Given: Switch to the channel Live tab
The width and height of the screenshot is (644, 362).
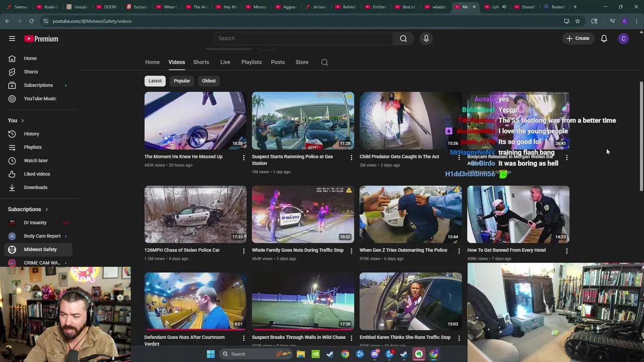Looking at the screenshot, I should (225, 62).
